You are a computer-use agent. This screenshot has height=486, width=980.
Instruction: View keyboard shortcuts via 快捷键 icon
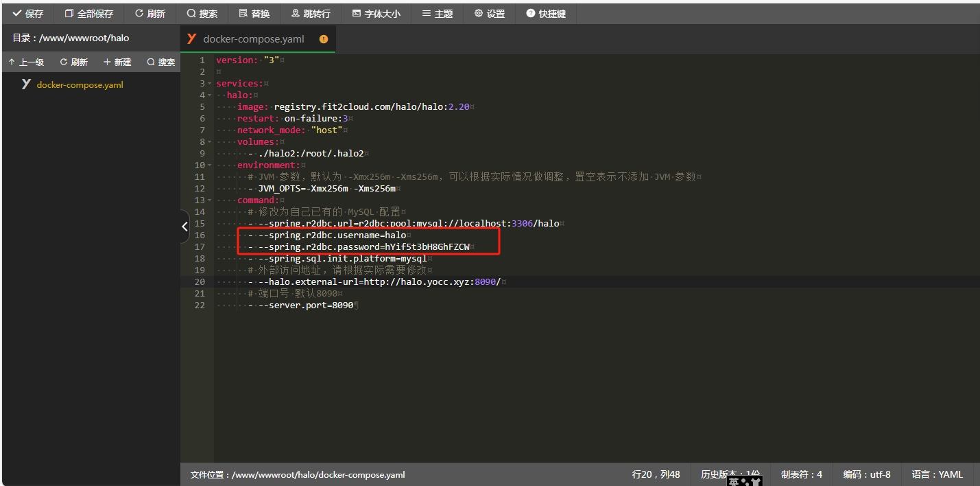tap(546, 13)
